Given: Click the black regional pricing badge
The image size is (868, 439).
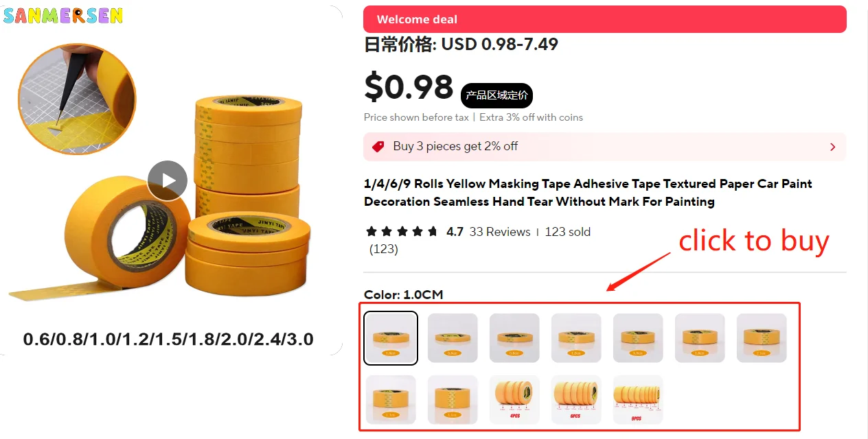Looking at the screenshot, I should coord(496,95).
